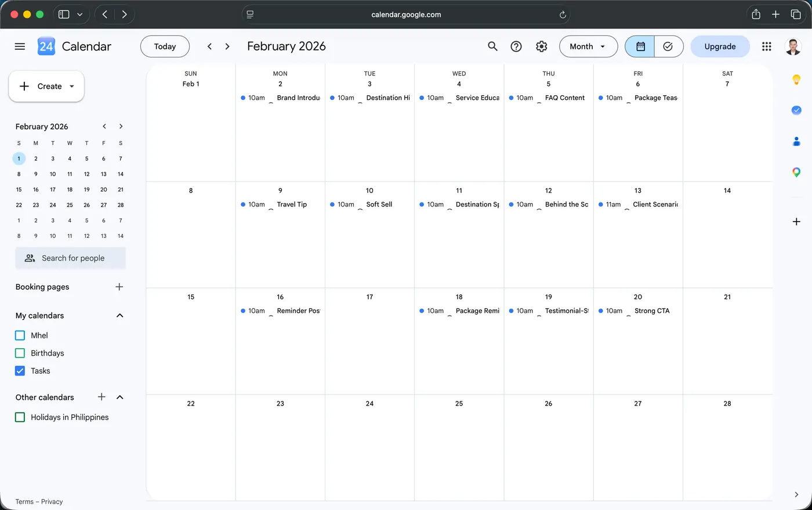Open the Soft Sell task on Feb 10
812x510 pixels.
pyautogui.click(x=369, y=204)
